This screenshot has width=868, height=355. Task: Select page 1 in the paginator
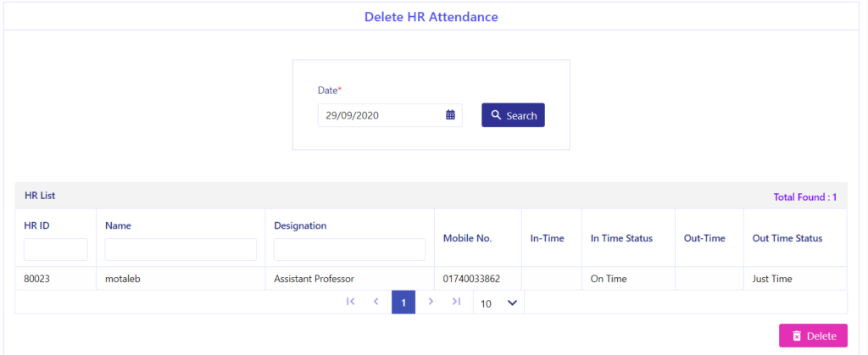(403, 302)
